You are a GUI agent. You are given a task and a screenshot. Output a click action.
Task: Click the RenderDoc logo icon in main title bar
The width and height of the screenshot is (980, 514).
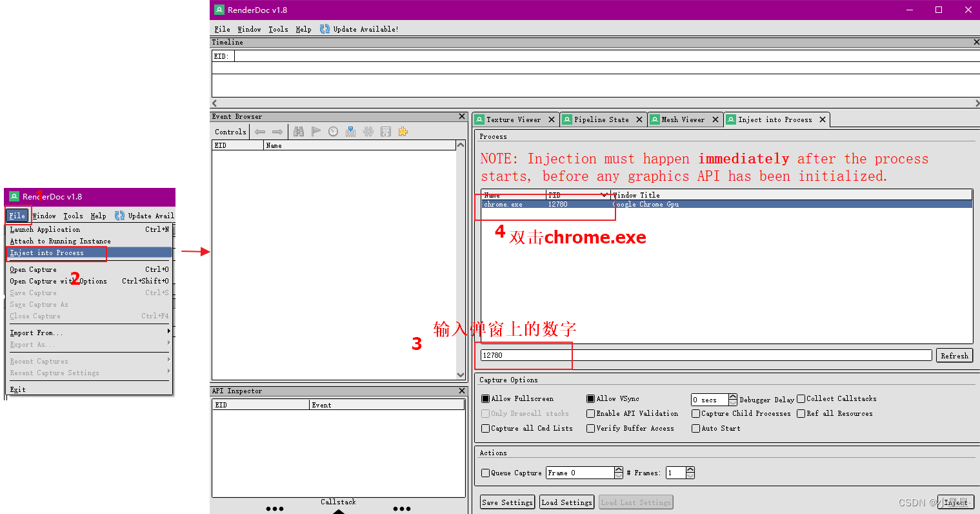219,10
